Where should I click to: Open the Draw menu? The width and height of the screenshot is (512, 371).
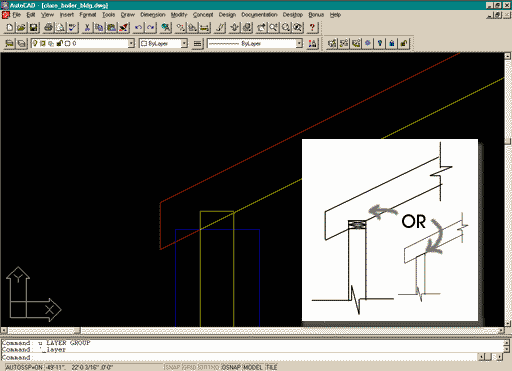[128, 15]
